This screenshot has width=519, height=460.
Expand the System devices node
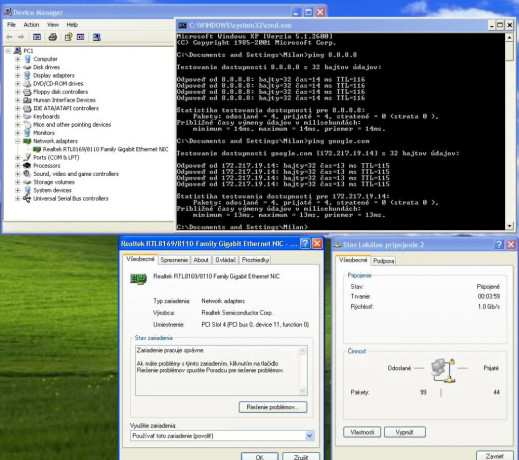(x=18, y=190)
